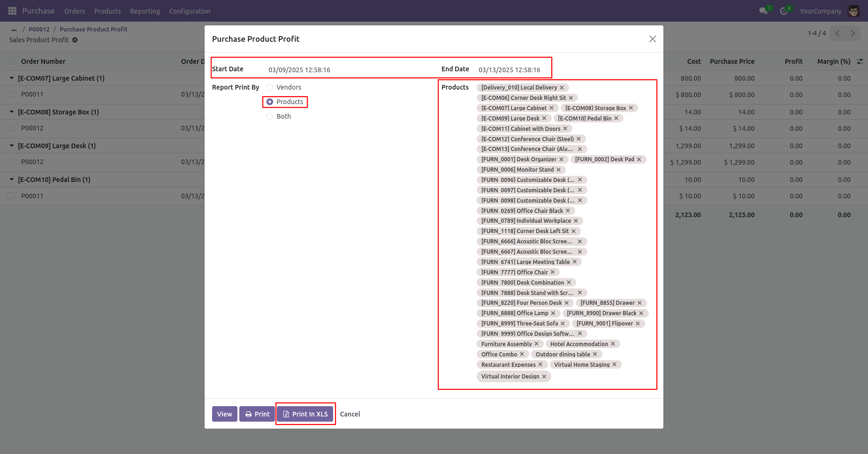Sort by the Profit column header
The width and height of the screenshot is (868, 454).
793,61
